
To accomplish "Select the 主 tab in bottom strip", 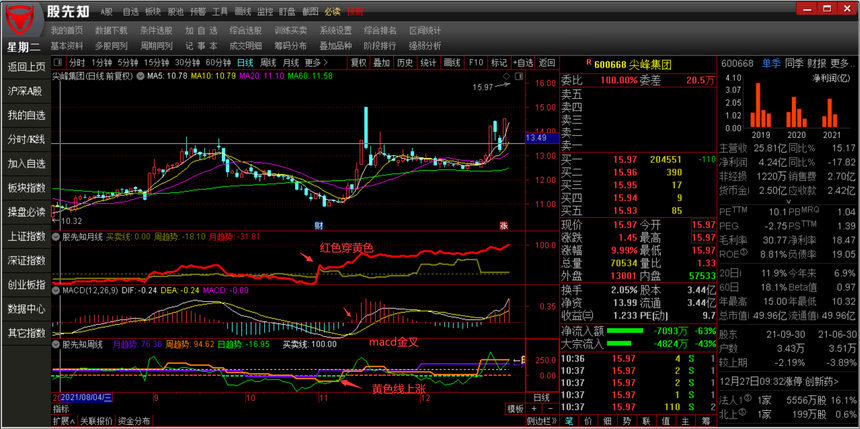I will pos(686,421).
